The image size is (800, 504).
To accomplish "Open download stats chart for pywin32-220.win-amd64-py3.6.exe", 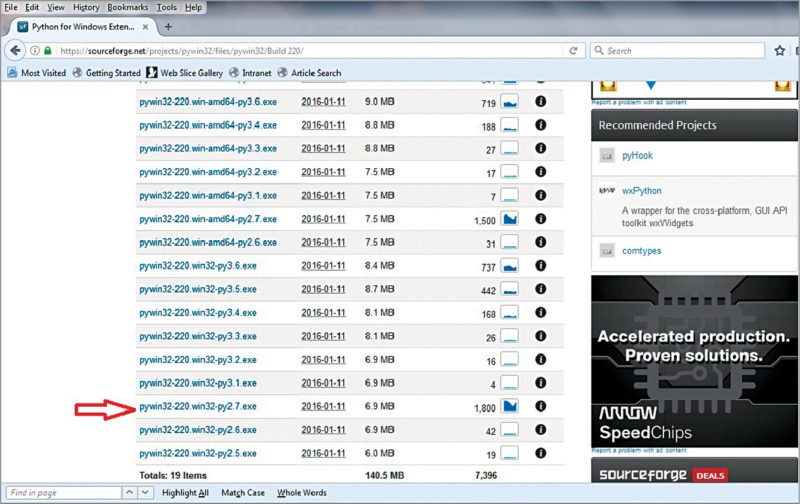I will tap(510, 102).
